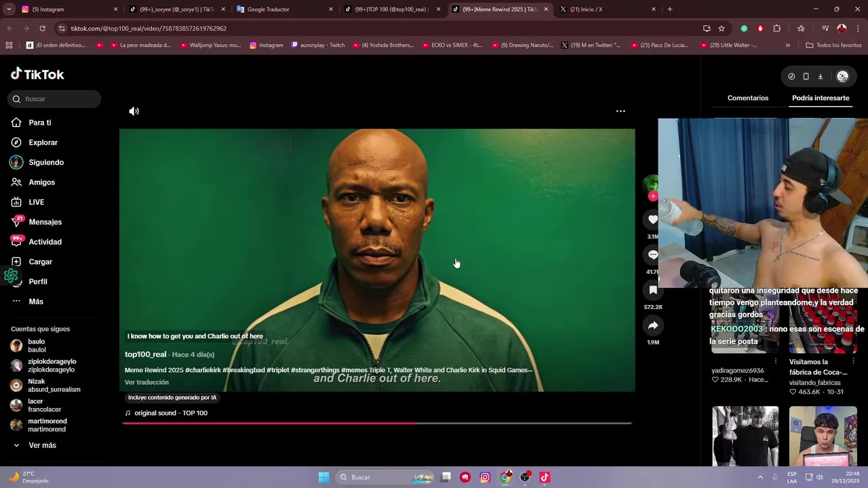Follow the creator with the plus badge
Image resolution: width=868 pixels, height=488 pixels.
click(652, 197)
